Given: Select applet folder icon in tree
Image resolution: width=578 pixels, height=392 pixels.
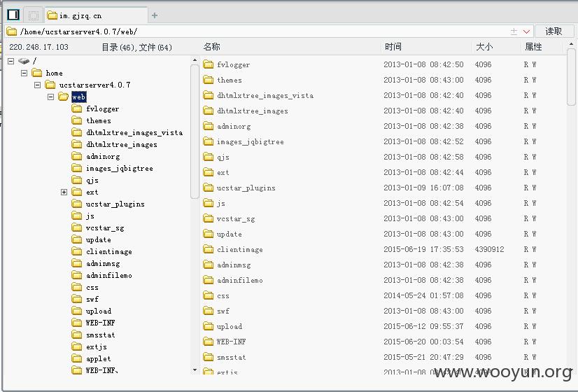Looking at the screenshot, I should click(77, 358).
